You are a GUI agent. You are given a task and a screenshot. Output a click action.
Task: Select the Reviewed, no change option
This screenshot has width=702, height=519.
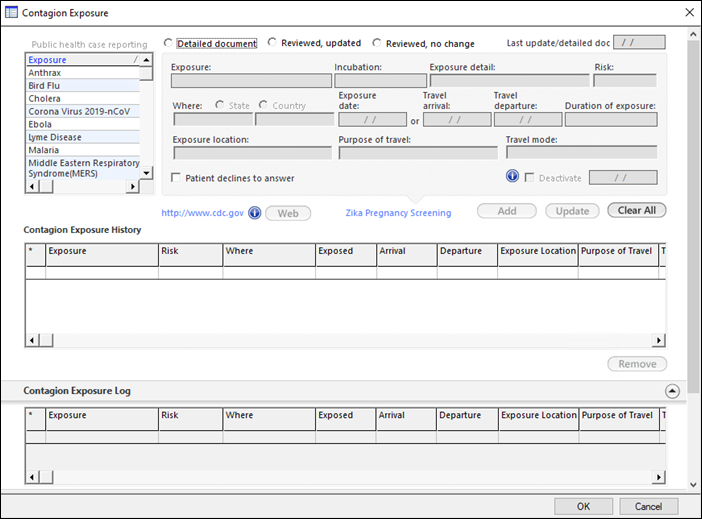pos(377,43)
